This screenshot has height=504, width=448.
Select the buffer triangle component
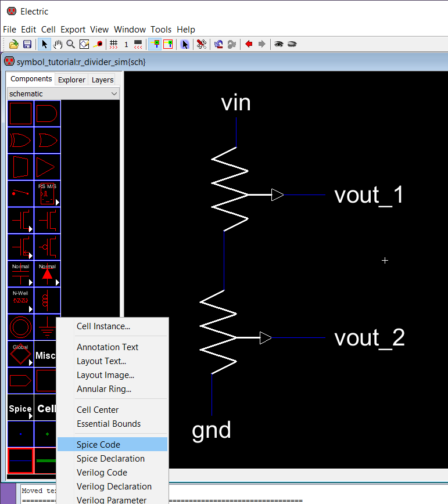click(x=47, y=167)
